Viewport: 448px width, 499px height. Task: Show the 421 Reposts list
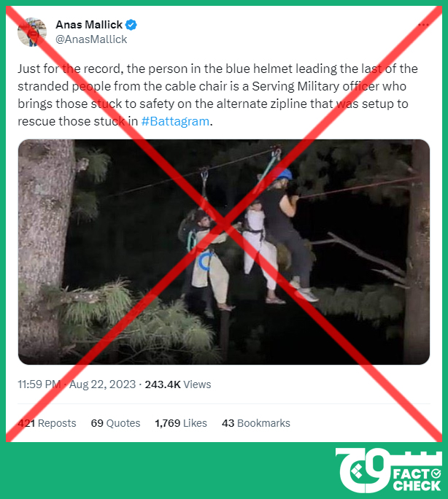(x=47, y=423)
